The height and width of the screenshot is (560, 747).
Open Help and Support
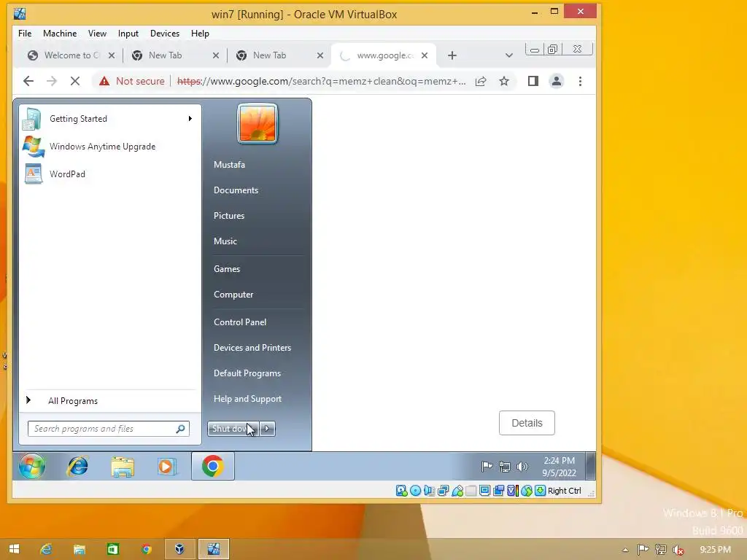click(x=248, y=399)
